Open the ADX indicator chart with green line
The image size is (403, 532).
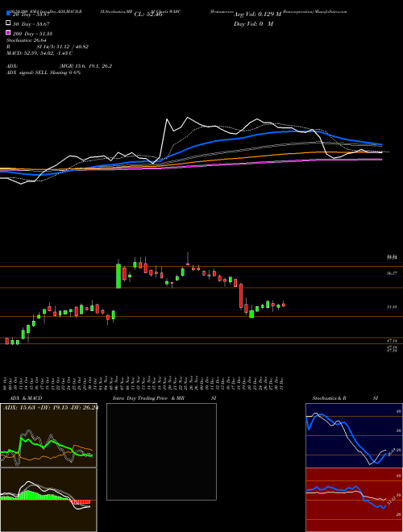[x=48, y=435]
